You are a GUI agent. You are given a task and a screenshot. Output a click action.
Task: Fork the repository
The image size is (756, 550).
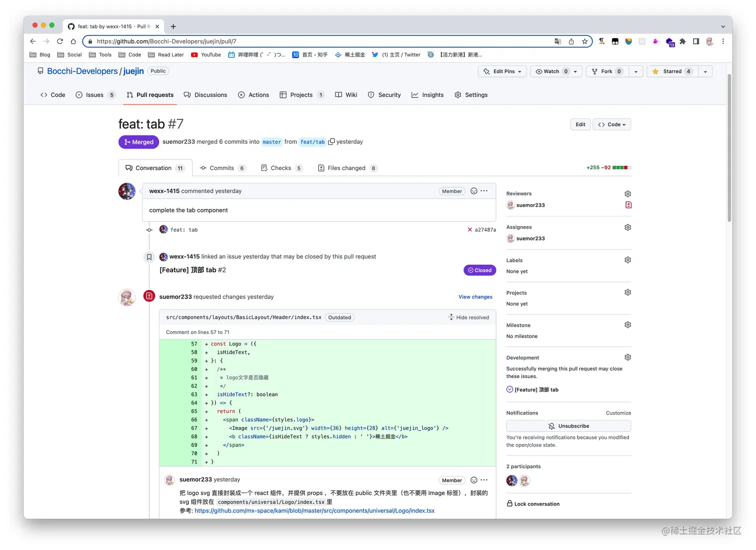coord(607,71)
